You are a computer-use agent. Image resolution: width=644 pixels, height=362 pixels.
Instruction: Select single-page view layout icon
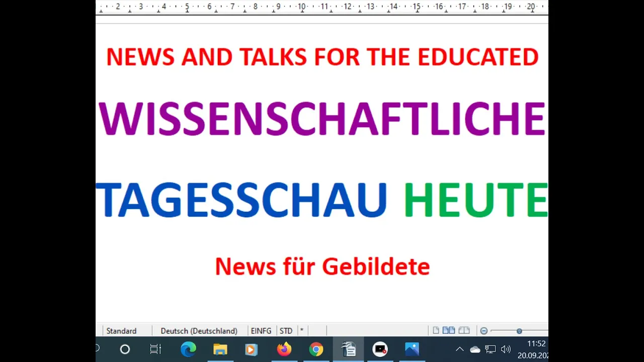pos(436,330)
